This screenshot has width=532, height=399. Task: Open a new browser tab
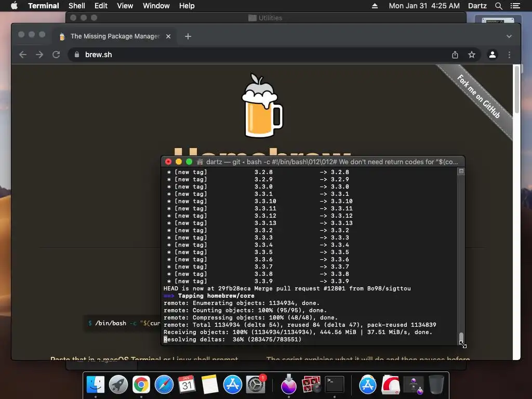coord(188,36)
